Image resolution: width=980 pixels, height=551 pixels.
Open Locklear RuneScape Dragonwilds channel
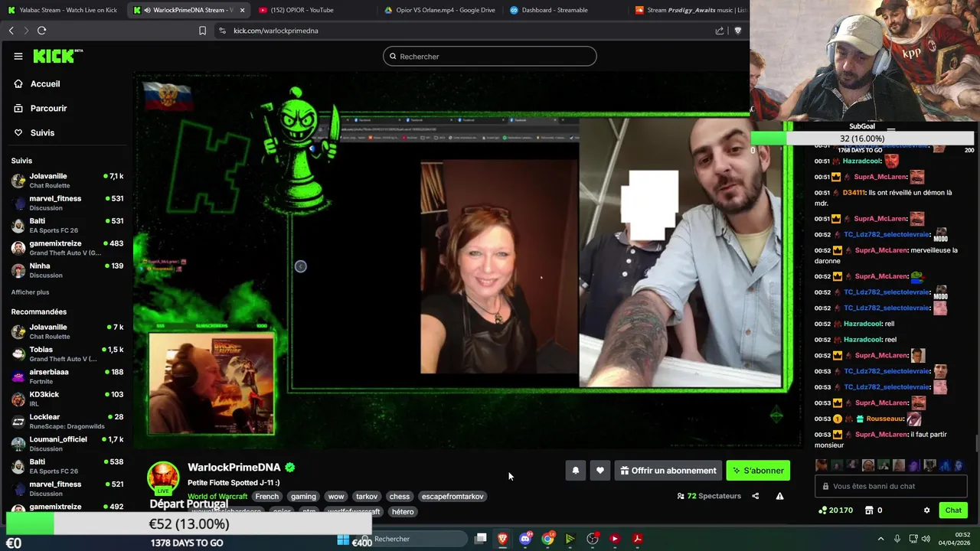coord(67,421)
